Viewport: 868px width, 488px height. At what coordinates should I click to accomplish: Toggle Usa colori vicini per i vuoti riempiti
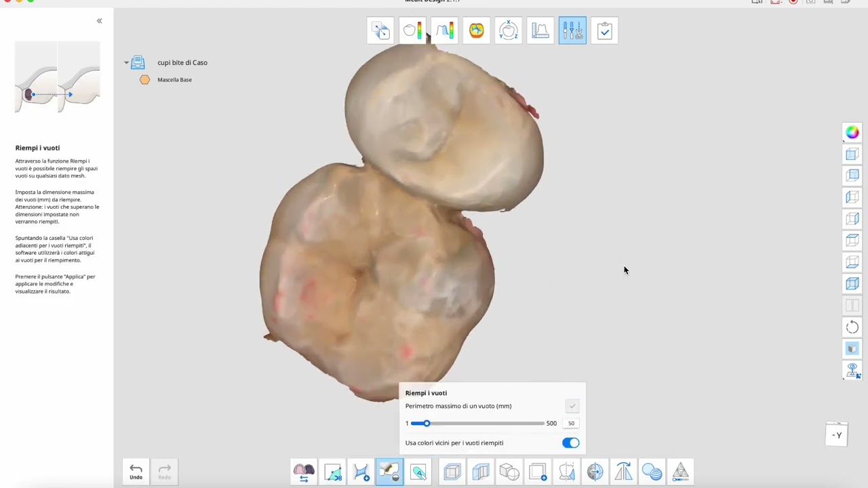point(570,443)
